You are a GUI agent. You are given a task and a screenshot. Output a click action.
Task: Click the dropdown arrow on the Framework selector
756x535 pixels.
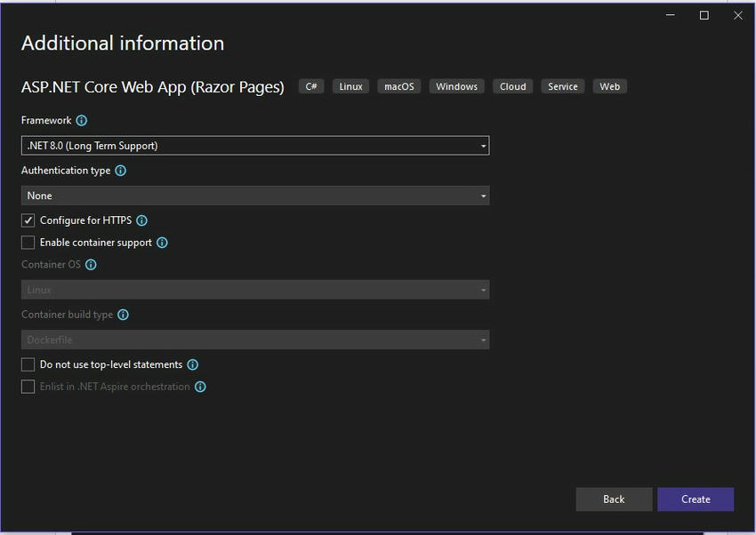pos(483,146)
